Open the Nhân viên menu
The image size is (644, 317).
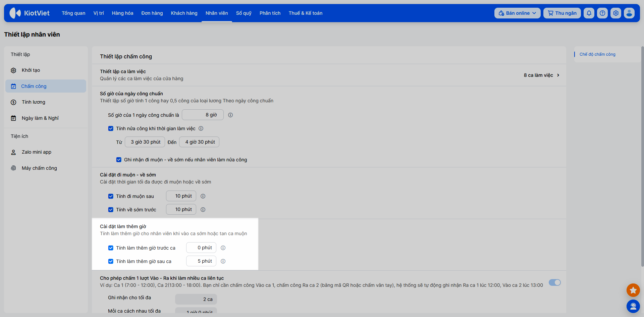coord(217,13)
